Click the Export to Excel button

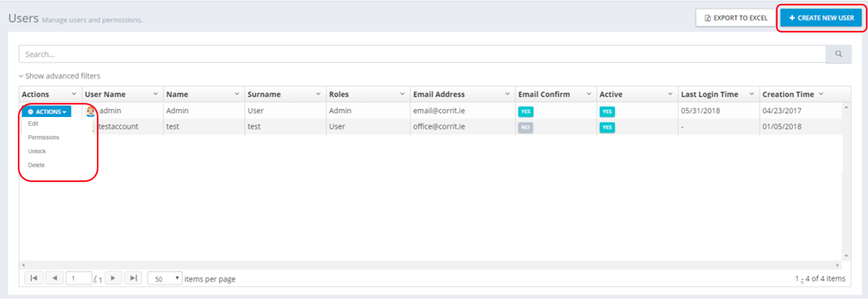click(x=736, y=18)
